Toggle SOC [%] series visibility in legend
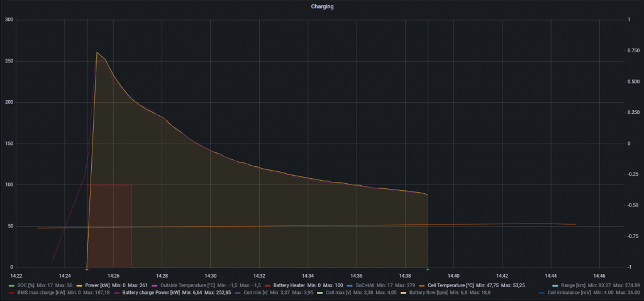This screenshot has width=644, height=301. coord(26,285)
